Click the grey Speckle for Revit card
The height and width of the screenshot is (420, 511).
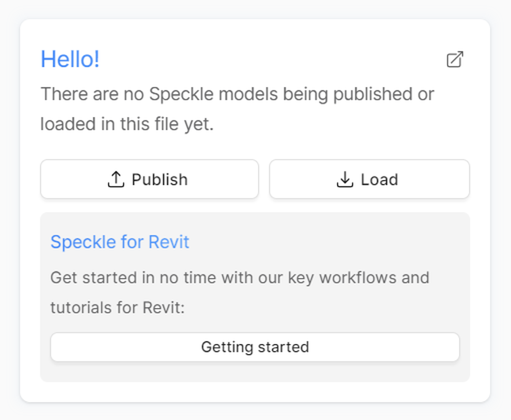pos(255,297)
